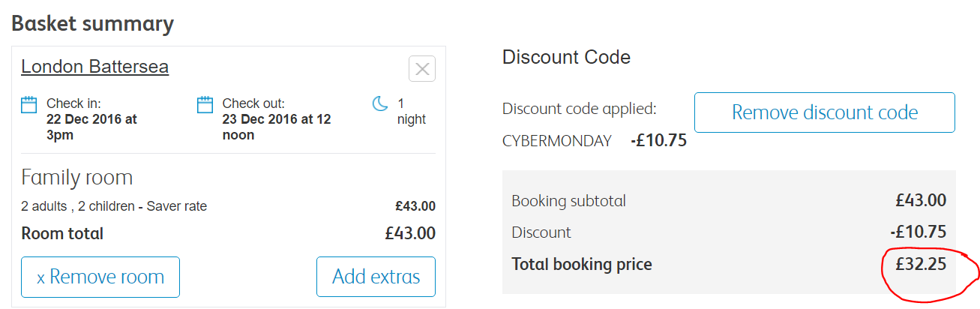The image size is (980, 309).
Task: Click the 2 adults, 2 children Saver rate line
Action: (x=114, y=206)
